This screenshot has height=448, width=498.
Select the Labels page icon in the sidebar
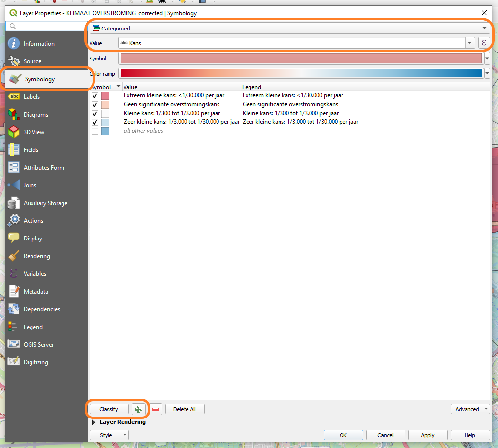pyautogui.click(x=13, y=96)
